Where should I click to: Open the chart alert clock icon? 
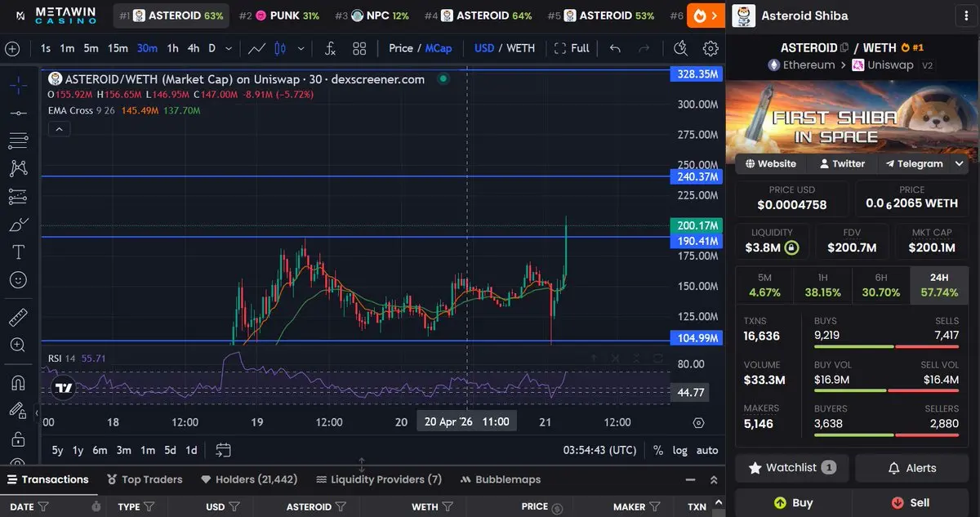680,48
